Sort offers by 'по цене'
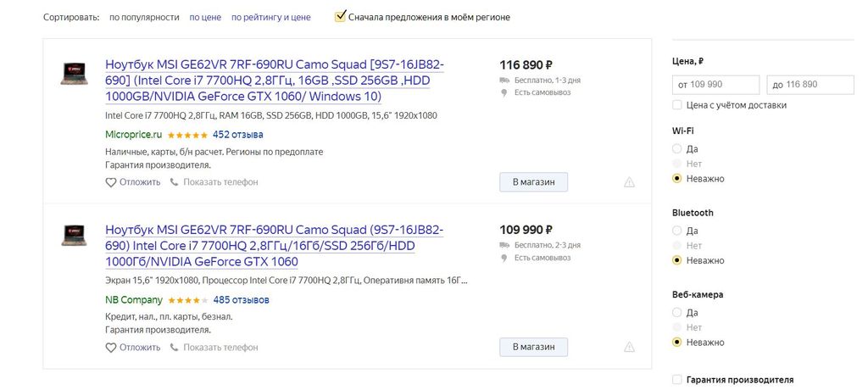The width and height of the screenshot is (868, 390). (x=205, y=17)
